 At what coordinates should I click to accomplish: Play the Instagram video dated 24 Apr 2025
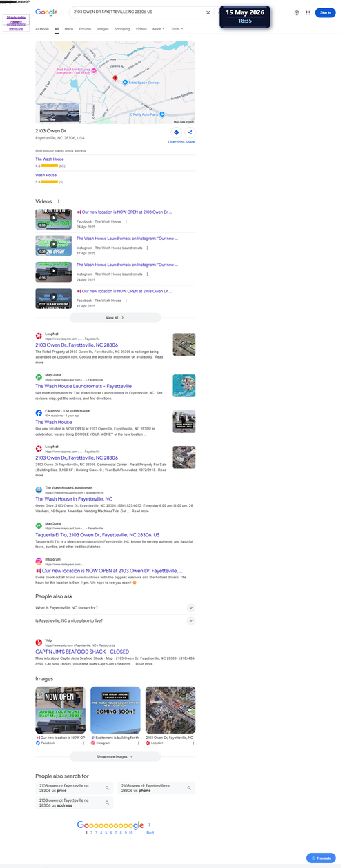point(53,272)
